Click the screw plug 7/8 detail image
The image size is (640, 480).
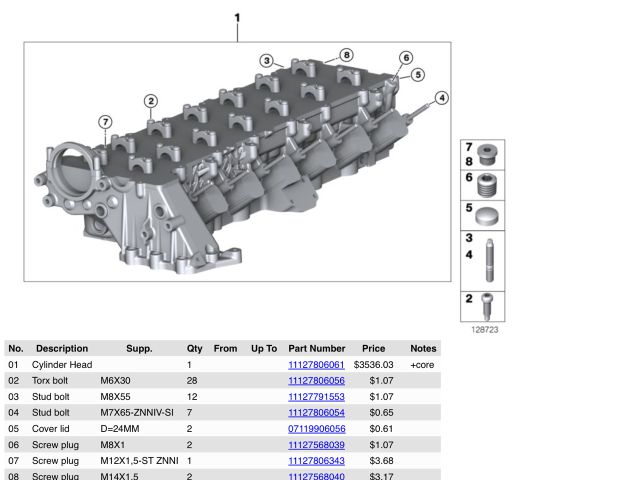[x=488, y=155]
